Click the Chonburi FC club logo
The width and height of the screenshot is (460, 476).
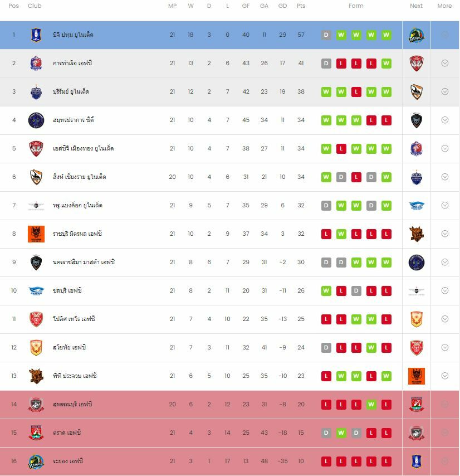(36, 291)
